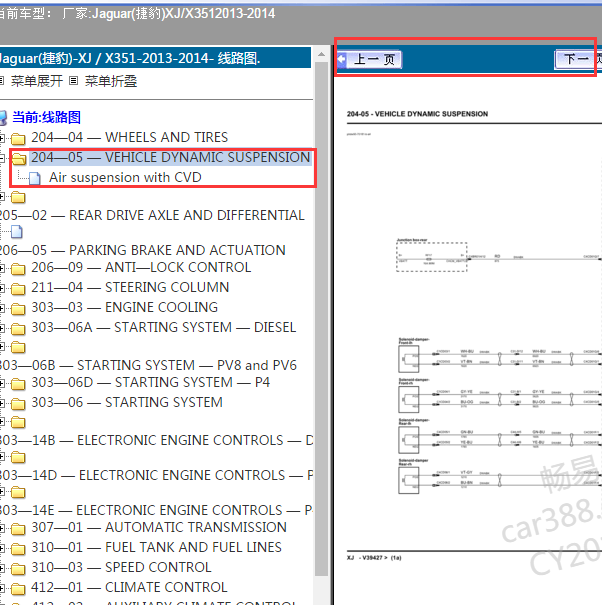Open 303—06D Starting System — P4

[150, 382]
